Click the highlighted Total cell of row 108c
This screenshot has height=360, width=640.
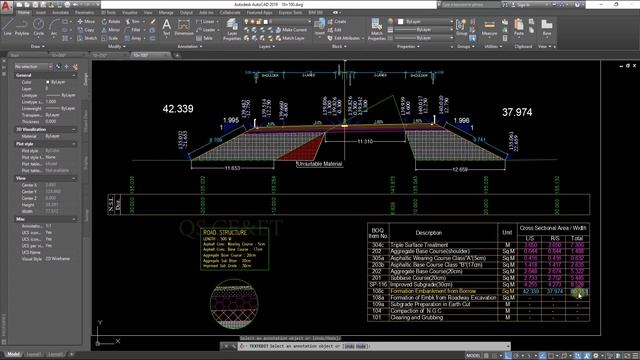point(579,291)
